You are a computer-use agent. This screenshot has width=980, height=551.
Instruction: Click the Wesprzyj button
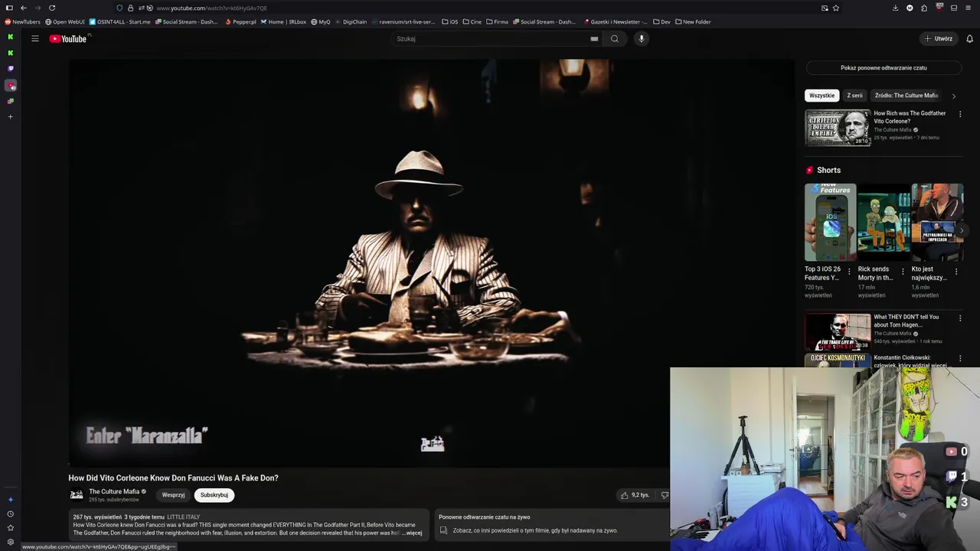[173, 495]
